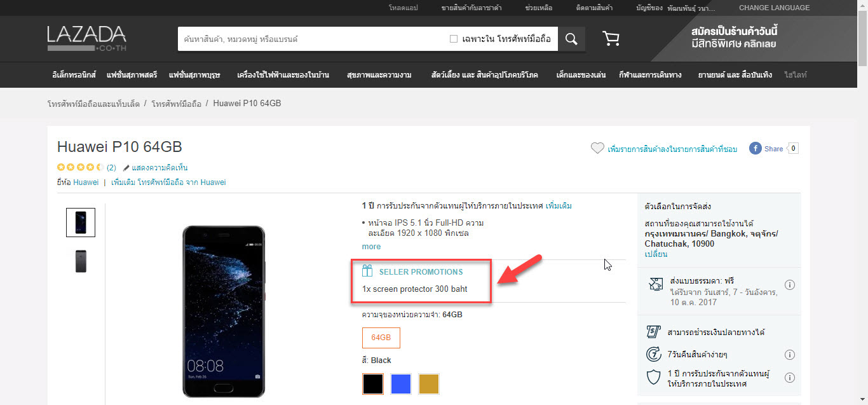The height and width of the screenshot is (405, 868).
Task: Select the front-view phone thumbnail
Action: click(81, 223)
